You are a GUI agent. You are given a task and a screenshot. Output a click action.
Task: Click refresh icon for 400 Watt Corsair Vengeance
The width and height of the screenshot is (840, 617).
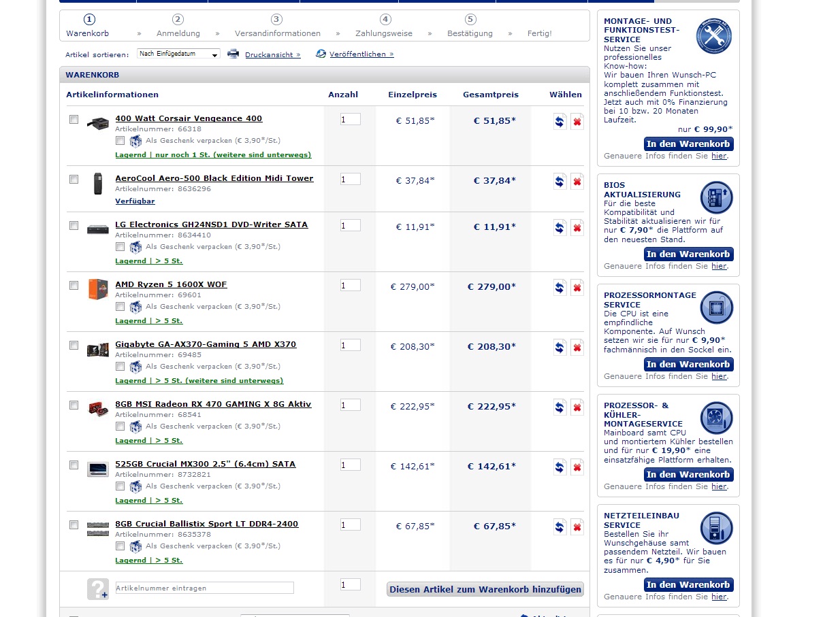pyautogui.click(x=560, y=122)
